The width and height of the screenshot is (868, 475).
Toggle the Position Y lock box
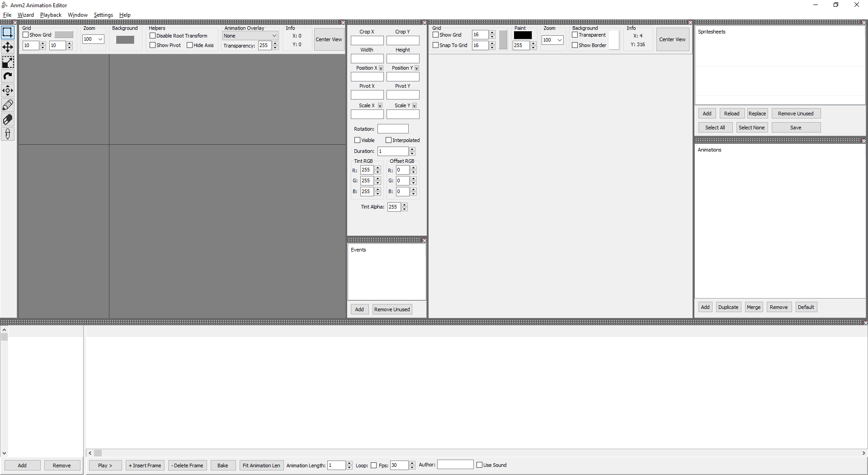(417, 68)
